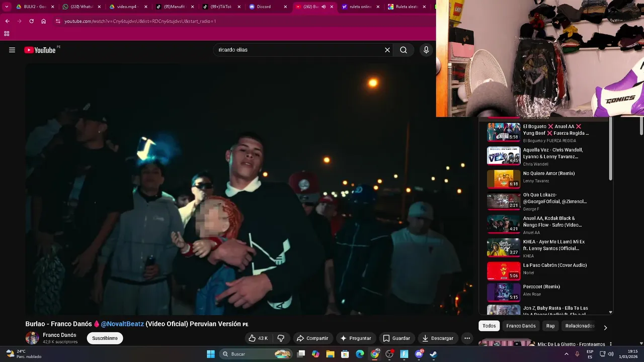
Task: Dislike the video with thumbs-down
Action: pos(281,338)
